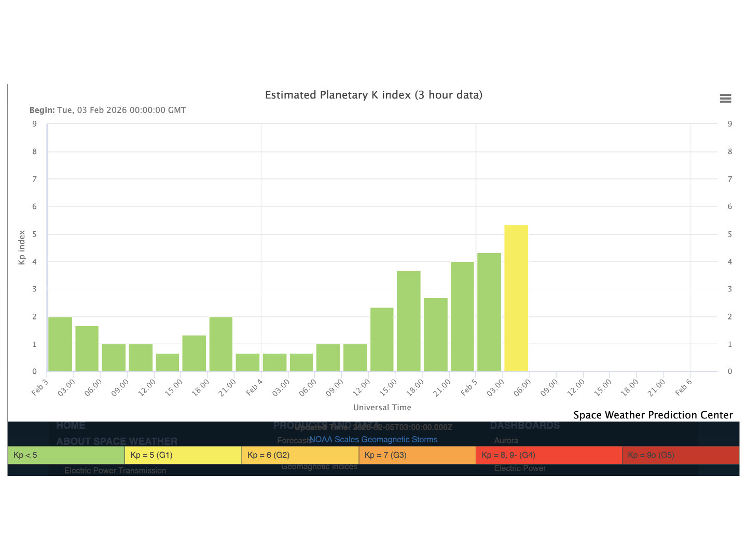Viewport: 747px width, 560px height.
Task: Click the red Kp = 8, 9- (G4) swatch
Action: [548, 455]
